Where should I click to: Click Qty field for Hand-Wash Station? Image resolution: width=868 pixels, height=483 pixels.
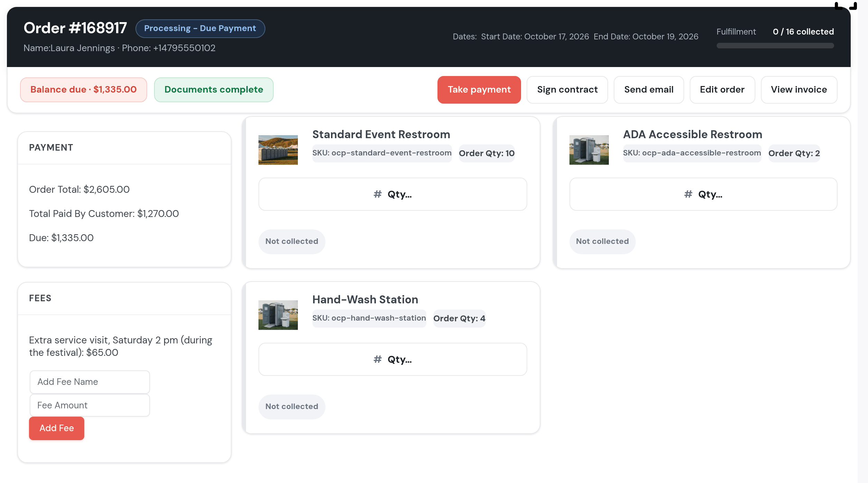(x=393, y=359)
